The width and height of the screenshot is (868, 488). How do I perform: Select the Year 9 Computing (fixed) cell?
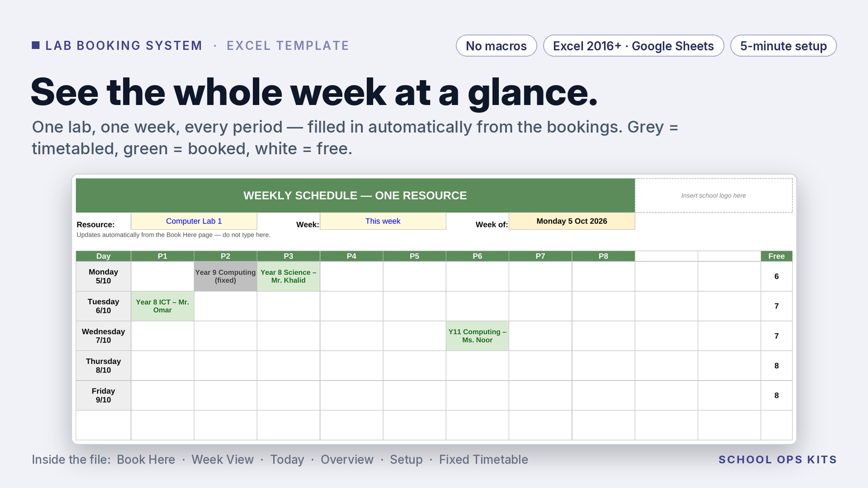pos(225,276)
